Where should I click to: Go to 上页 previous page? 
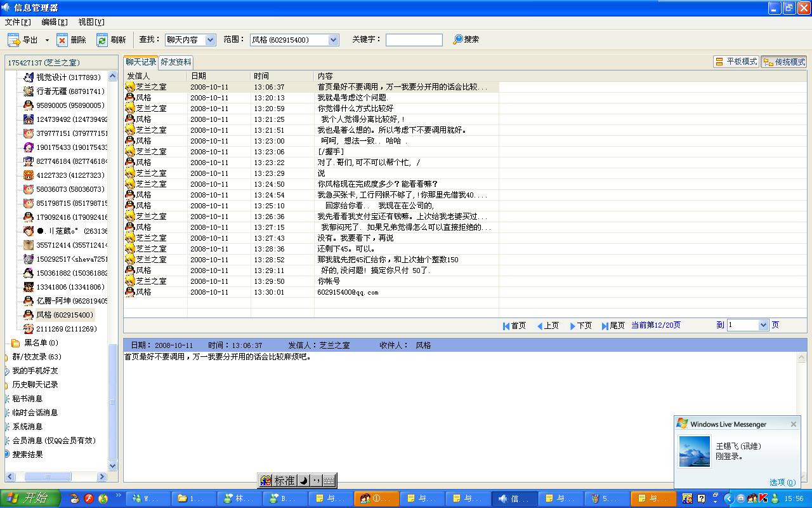pos(548,325)
